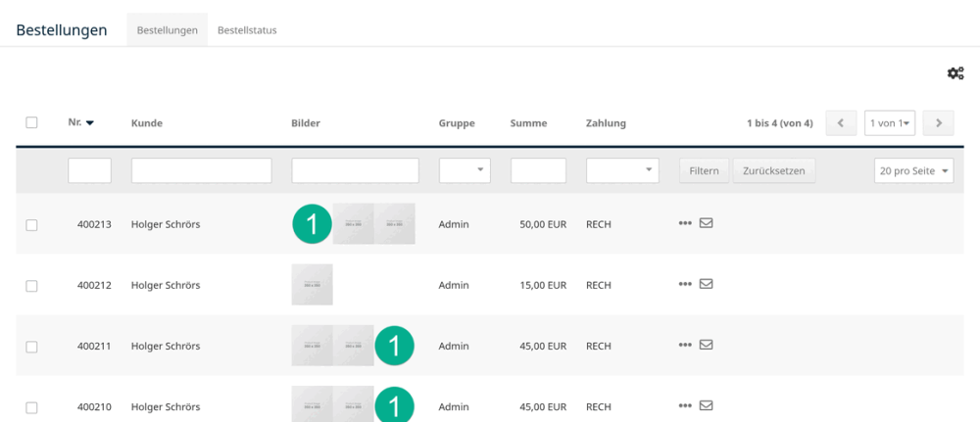Select the checkbox for order 400211

click(x=32, y=347)
